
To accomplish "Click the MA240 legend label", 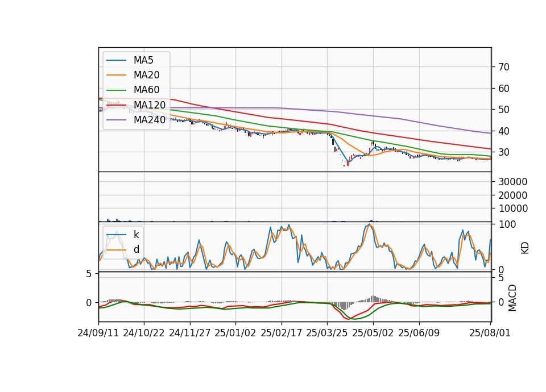I will pos(150,120).
